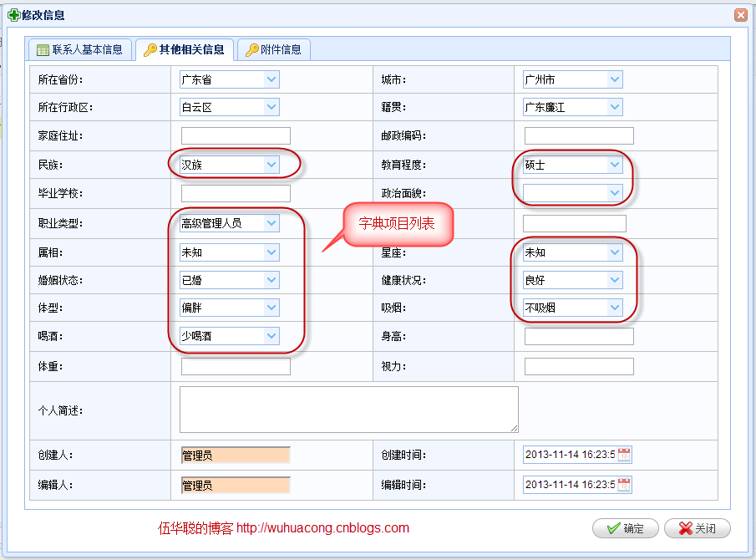
Task: Open the 附件信息 tab
Action: click(273, 49)
